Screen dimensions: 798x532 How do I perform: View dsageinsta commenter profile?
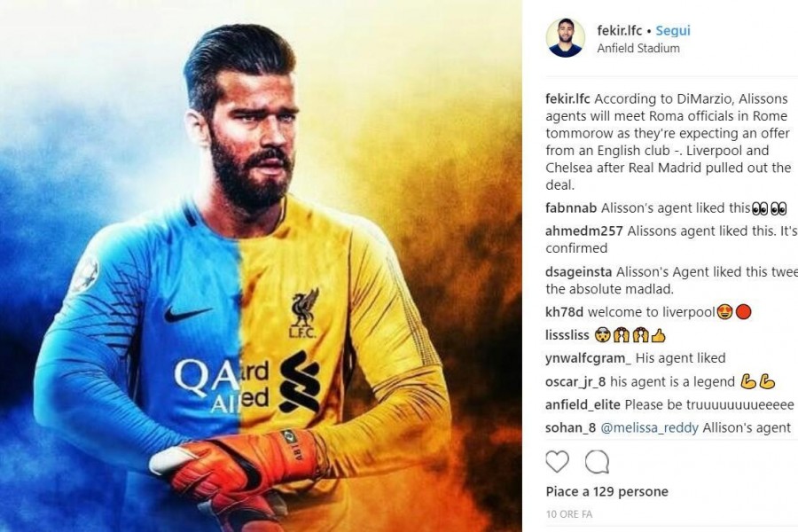579,272
